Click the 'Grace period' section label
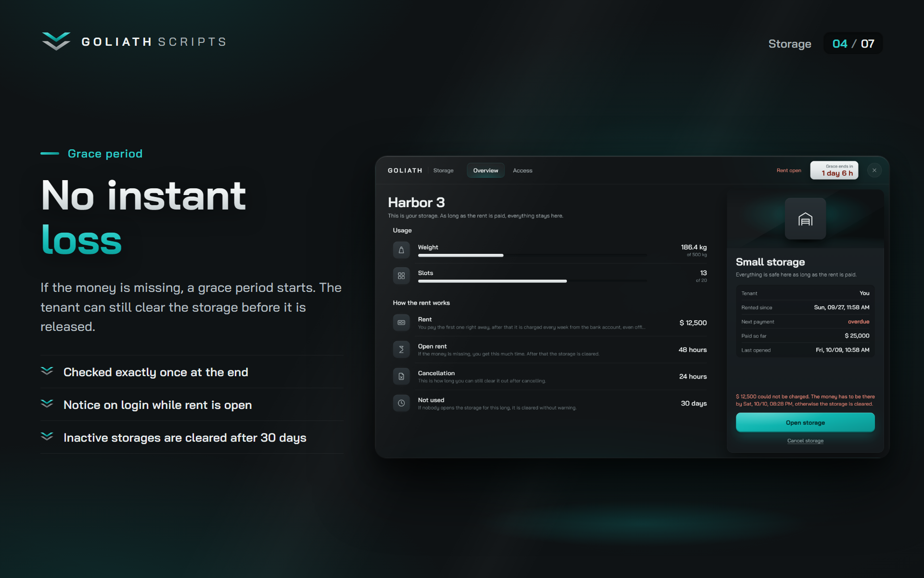 pos(105,154)
